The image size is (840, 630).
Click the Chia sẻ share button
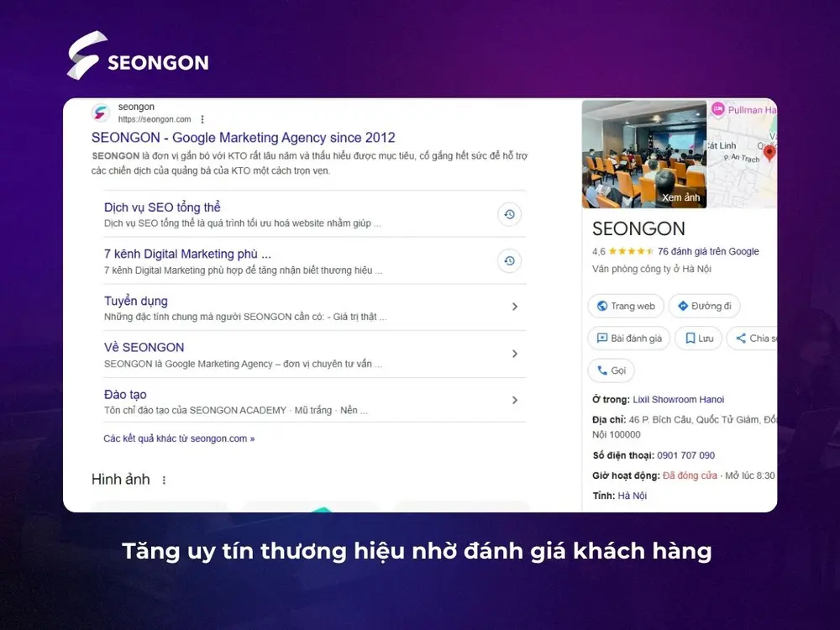coord(752,338)
